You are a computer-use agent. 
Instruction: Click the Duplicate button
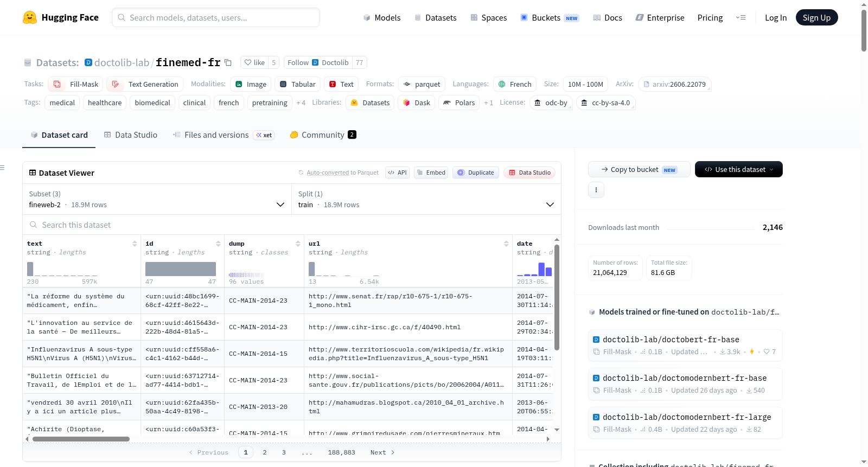click(x=476, y=172)
